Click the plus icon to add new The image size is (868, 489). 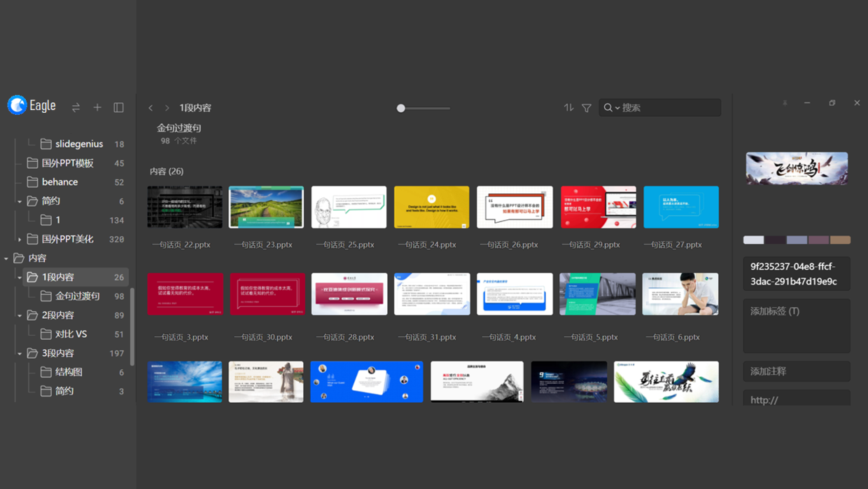[97, 108]
